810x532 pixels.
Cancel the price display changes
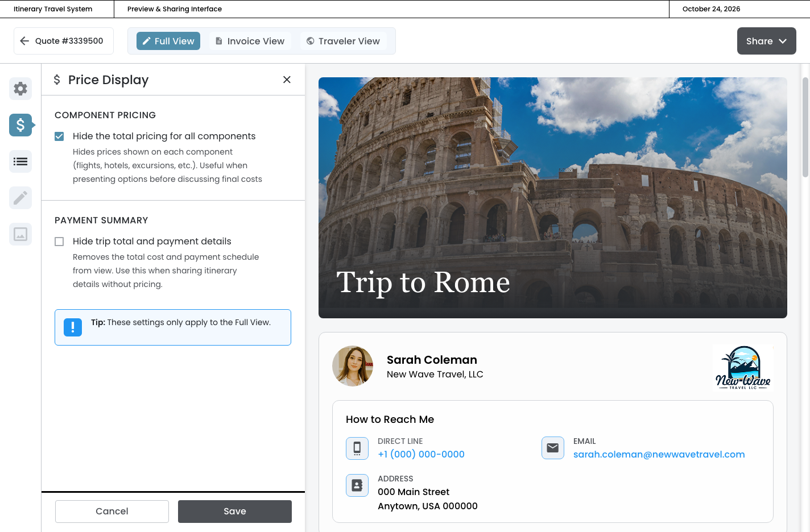tap(112, 512)
